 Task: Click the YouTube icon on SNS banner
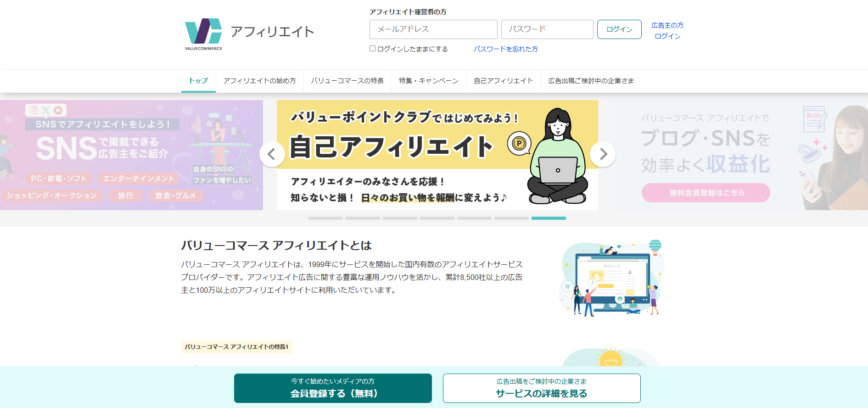point(58,110)
